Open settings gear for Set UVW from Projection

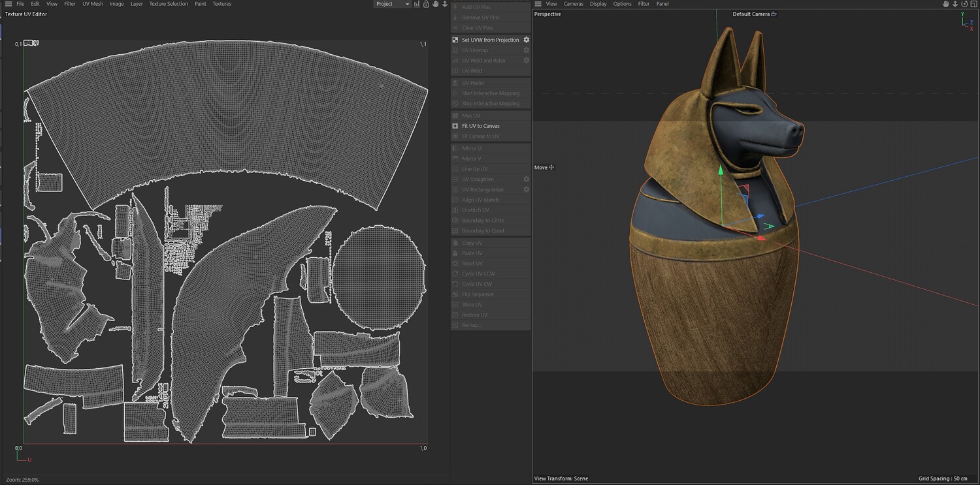(x=526, y=40)
